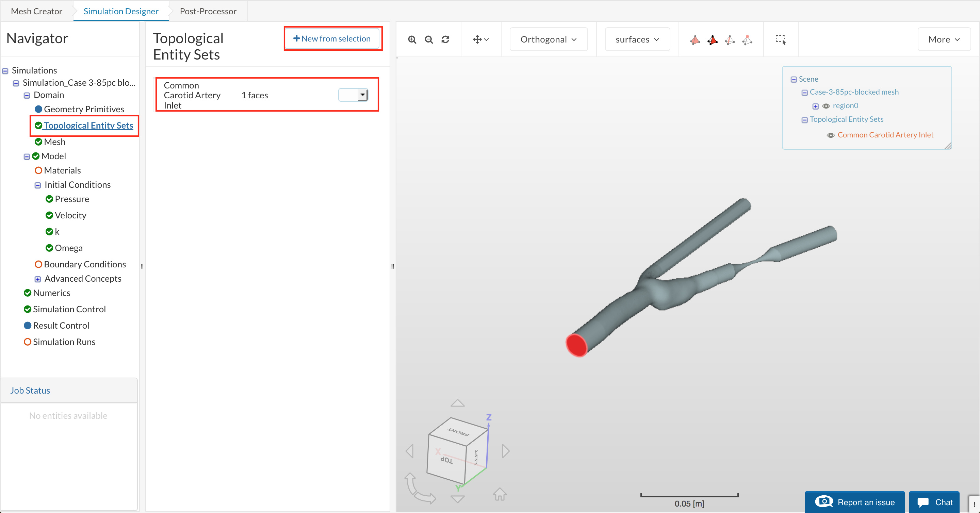The width and height of the screenshot is (980, 513).
Task: Open Boundary Conditions in the navigator
Action: click(84, 264)
